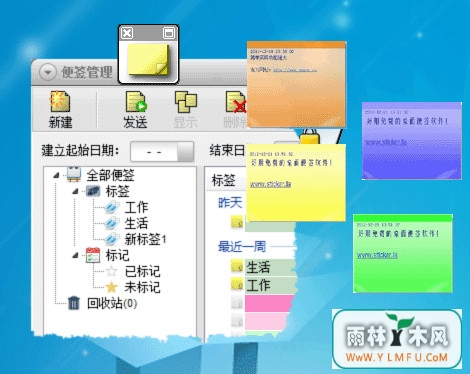Click the orange sticky note title bar
The width and height of the screenshot is (470, 374).
(x=296, y=45)
